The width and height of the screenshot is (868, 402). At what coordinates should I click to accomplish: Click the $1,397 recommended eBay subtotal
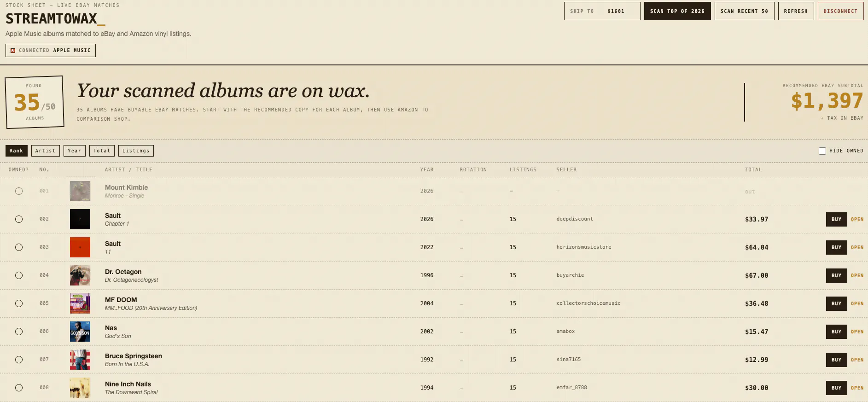[x=827, y=101]
